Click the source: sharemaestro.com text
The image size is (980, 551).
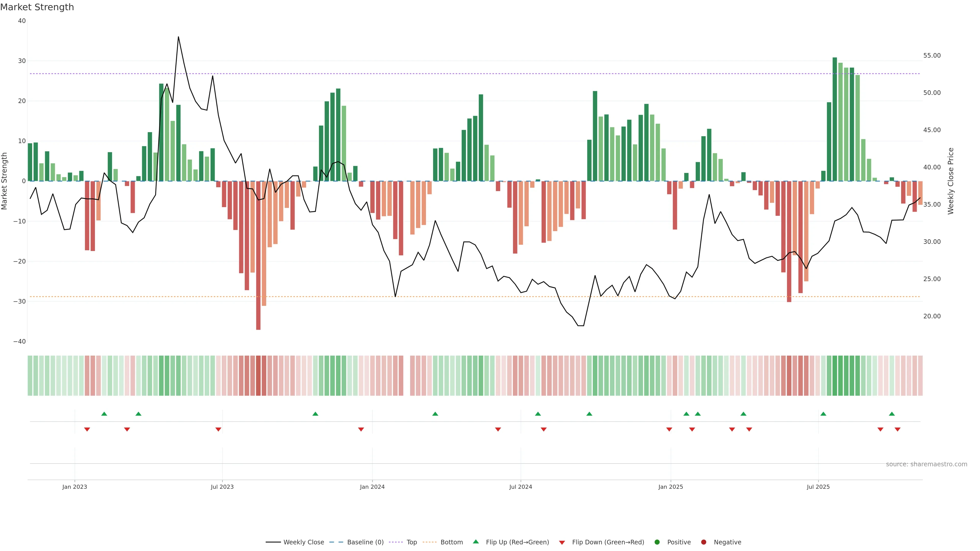click(x=926, y=464)
